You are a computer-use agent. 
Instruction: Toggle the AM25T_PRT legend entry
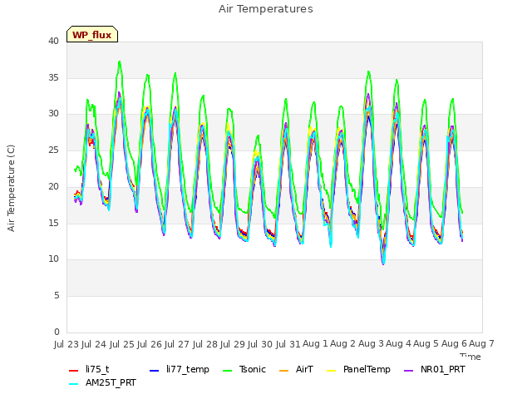102,383
